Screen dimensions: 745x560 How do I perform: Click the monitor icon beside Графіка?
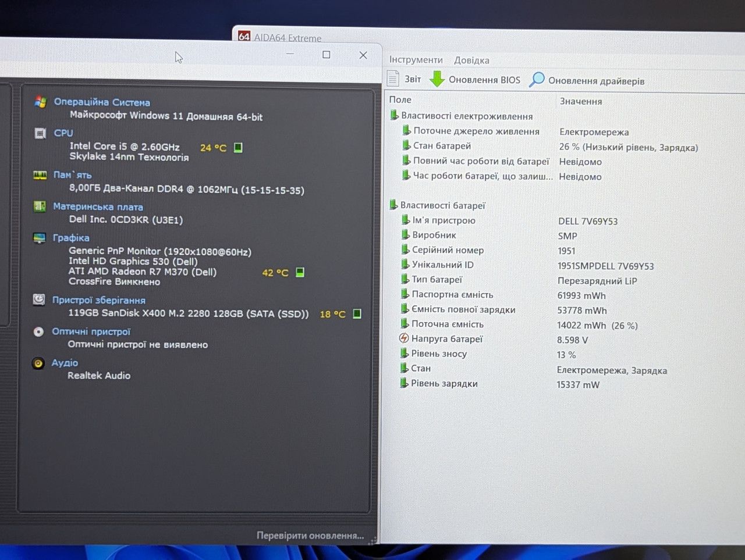click(x=40, y=238)
